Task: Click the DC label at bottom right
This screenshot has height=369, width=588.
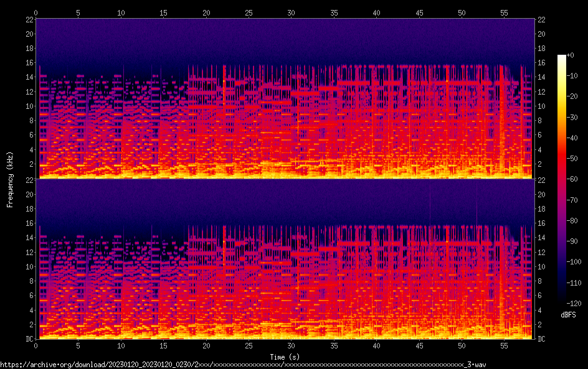Action: (x=543, y=339)
